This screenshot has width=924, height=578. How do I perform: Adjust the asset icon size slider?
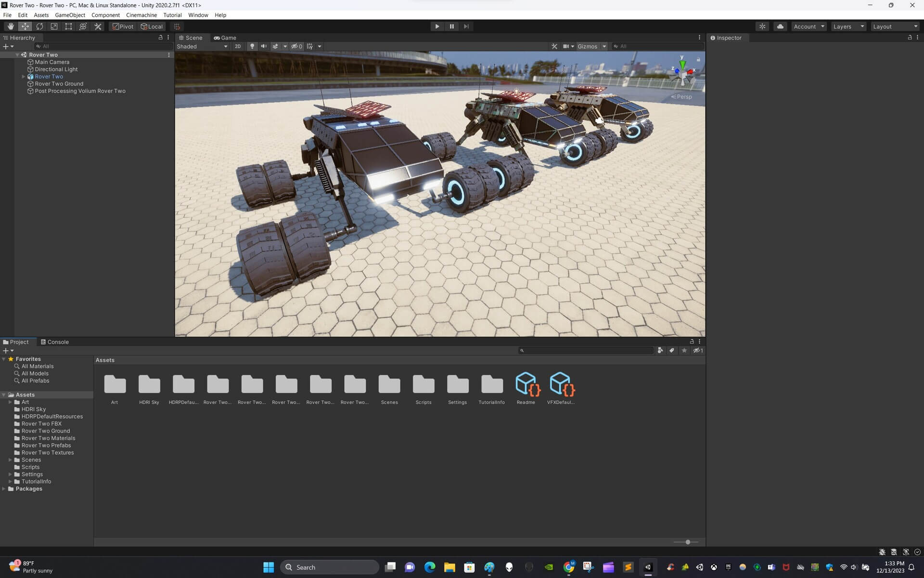pyautogui.click(x=688, y=542)
